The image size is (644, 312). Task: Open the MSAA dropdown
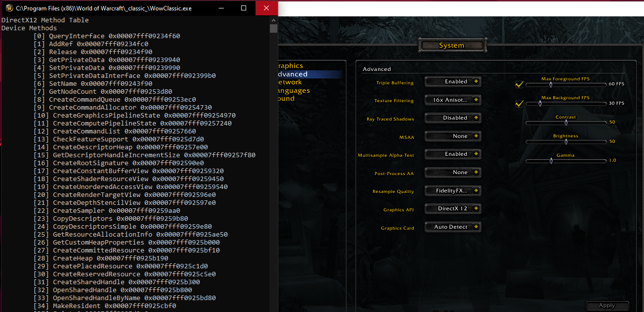point(452,136)
